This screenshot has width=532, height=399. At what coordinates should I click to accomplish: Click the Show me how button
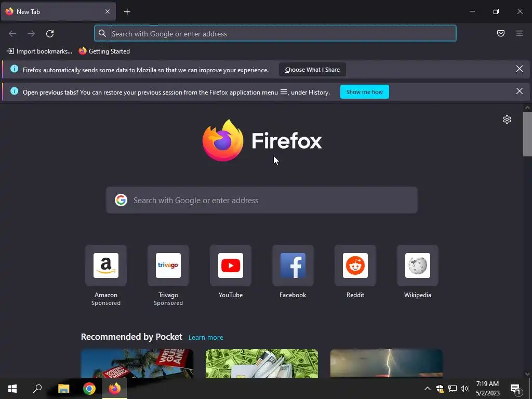point(364,92)
